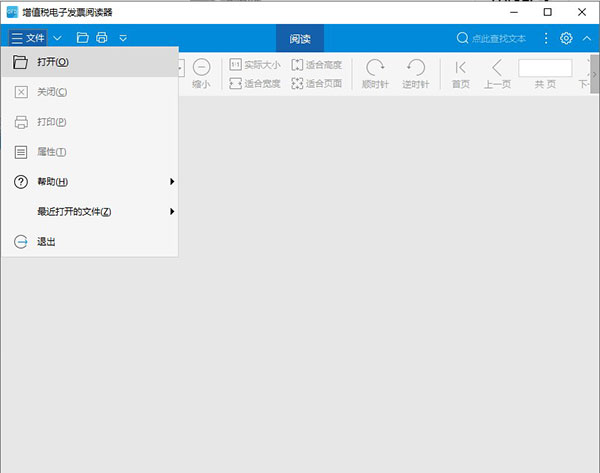
Task: Open the settings gear icon
Action: click(x=566, y=38)
